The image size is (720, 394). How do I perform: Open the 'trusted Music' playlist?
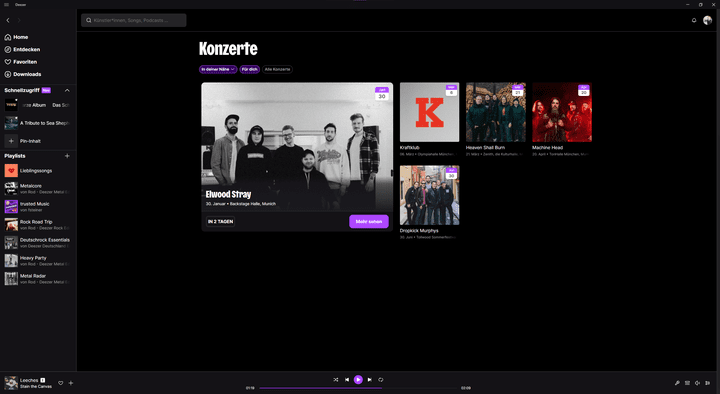[x=38, y=207]
